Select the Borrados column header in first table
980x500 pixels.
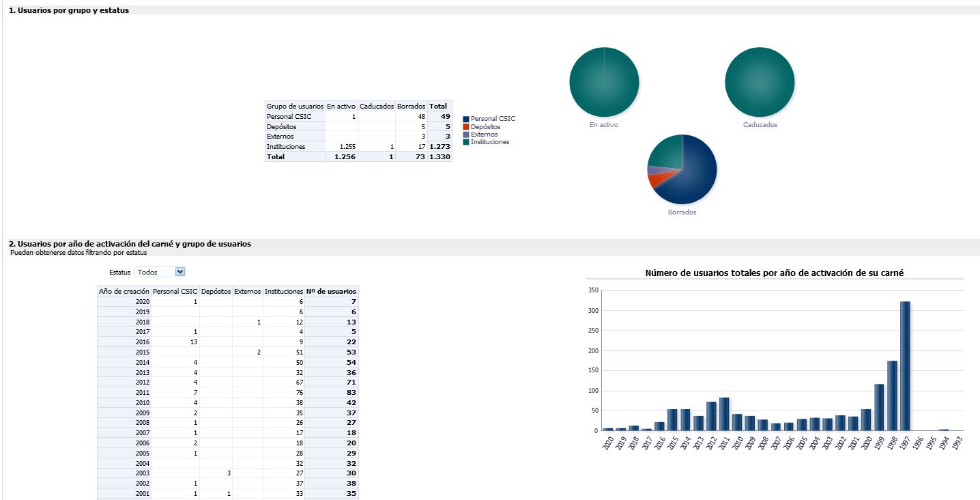pos(411,107)
